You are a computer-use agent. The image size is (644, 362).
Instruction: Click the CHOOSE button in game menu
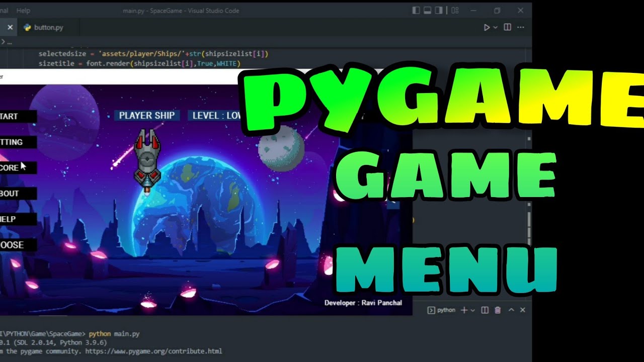pyautogui.click(x=18, y=245)
